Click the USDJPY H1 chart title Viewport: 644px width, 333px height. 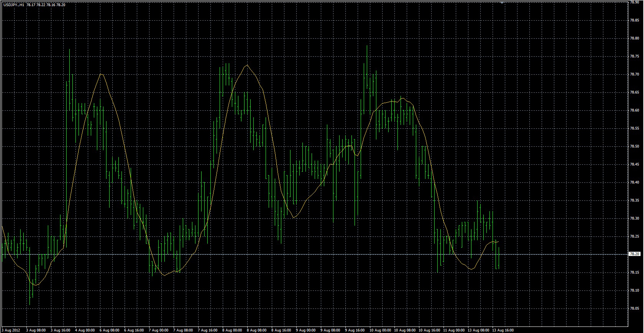pos(14,5)
